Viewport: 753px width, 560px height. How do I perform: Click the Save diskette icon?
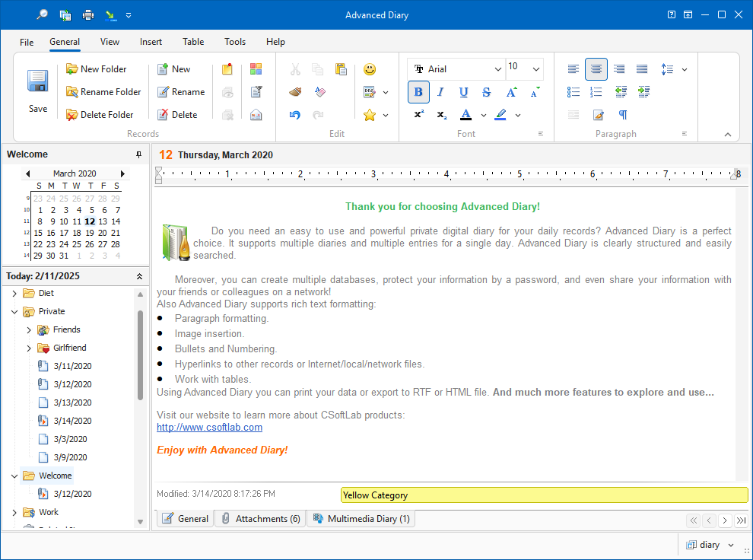click(38, 82)
